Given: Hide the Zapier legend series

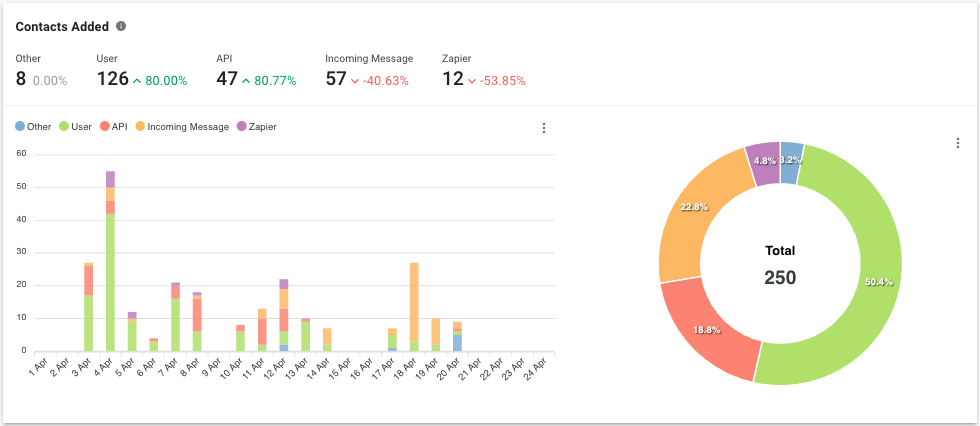Looking at the screenshot, I should click(x=256, y=127).
